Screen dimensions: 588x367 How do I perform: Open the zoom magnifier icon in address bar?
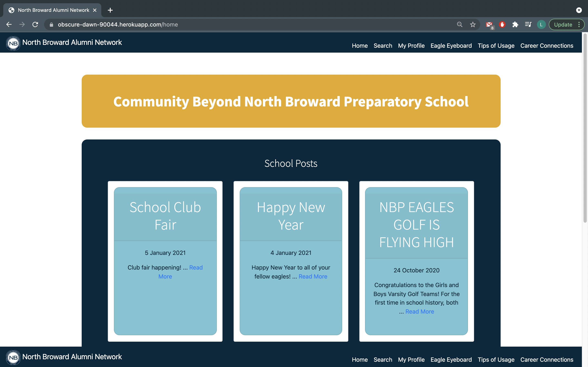point(459,24)
